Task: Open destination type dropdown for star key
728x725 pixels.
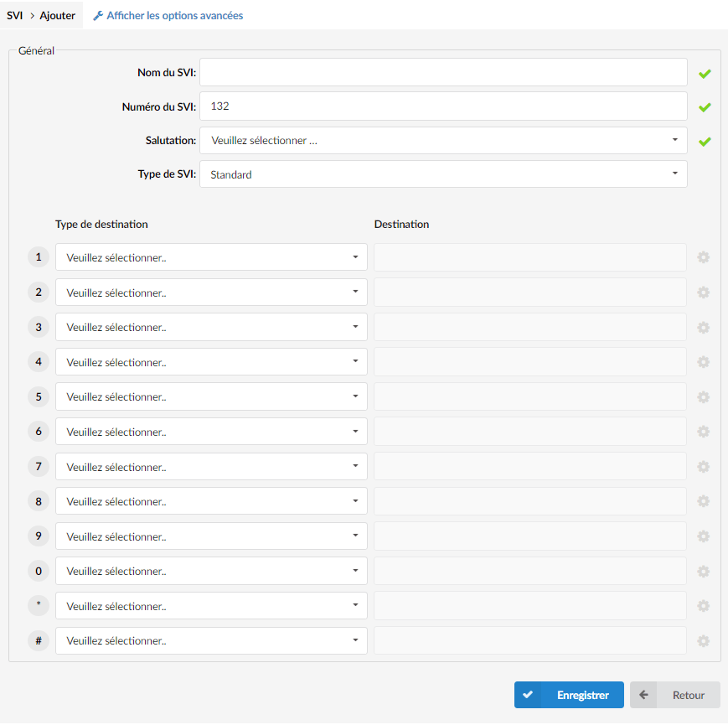Action: [211, 606]
